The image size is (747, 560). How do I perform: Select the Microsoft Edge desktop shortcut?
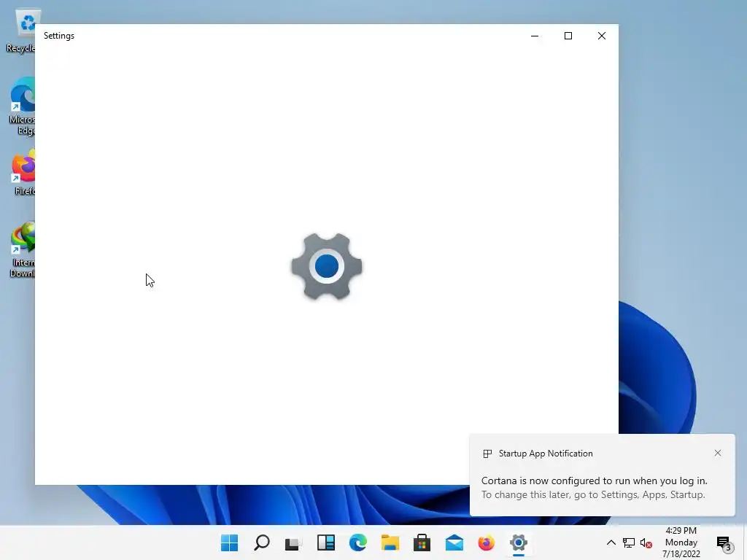click(x=21, y=106)
